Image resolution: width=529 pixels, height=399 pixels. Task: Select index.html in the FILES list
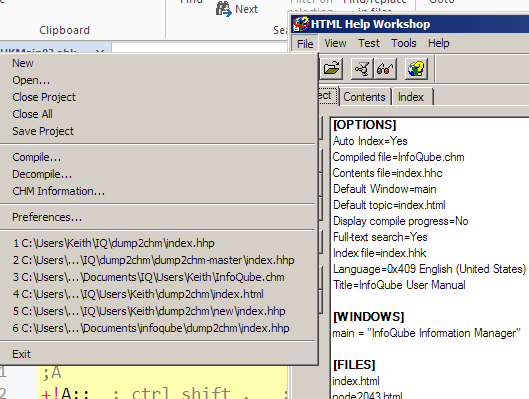356,381
